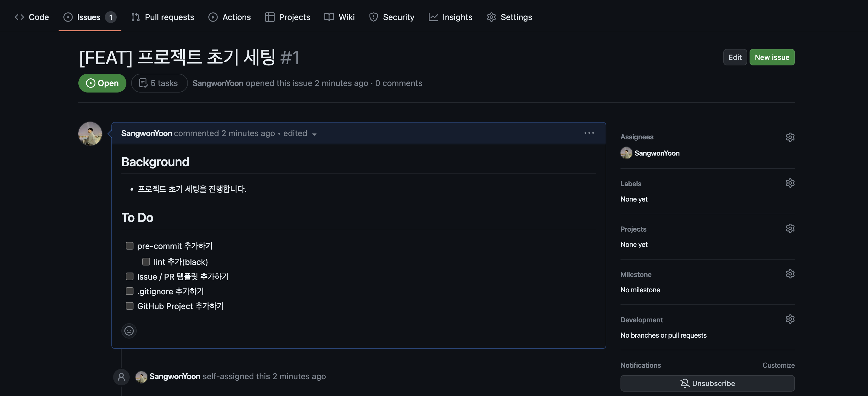View the Insights tab
This screenshot has height=396, width=868.
pos(450,17)
